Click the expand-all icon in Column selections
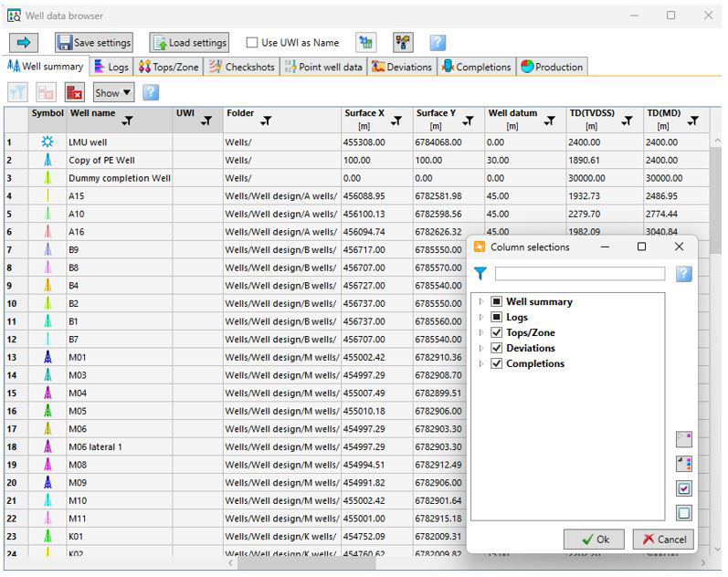The image size is (728, 577). click(684, 438)
